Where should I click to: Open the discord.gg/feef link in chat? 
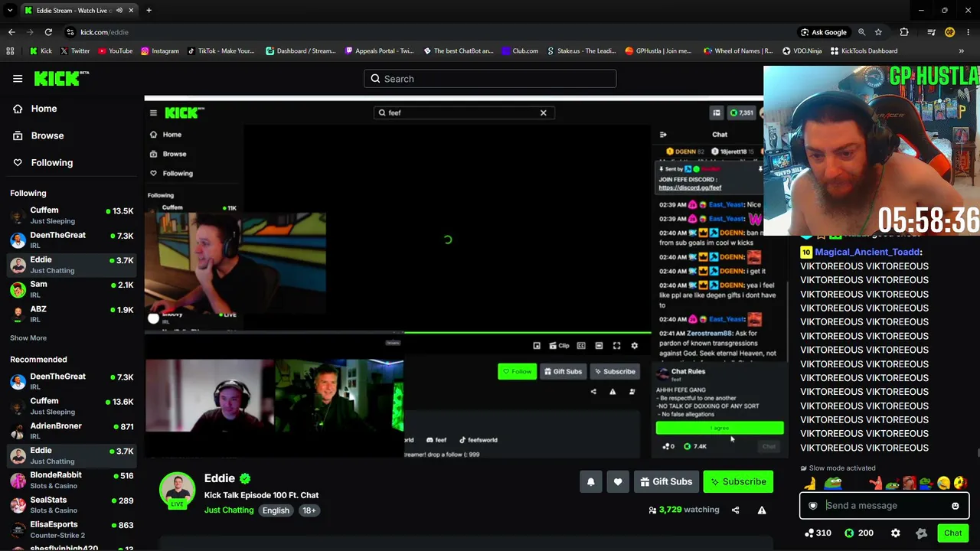[690, 187]
